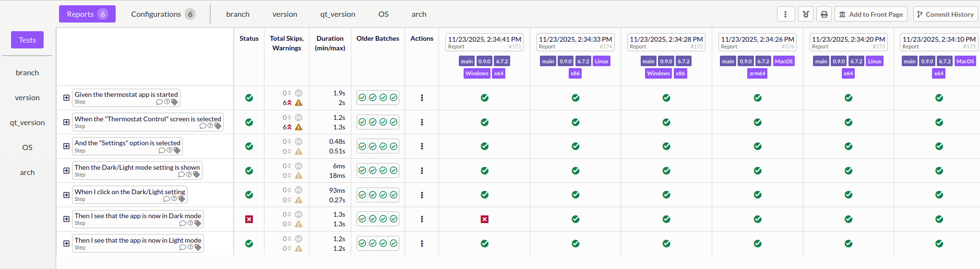Click warning triangle in 'thermostat app is started' row
The height and width of the screenshot is (269, 980).
[299, 103]
